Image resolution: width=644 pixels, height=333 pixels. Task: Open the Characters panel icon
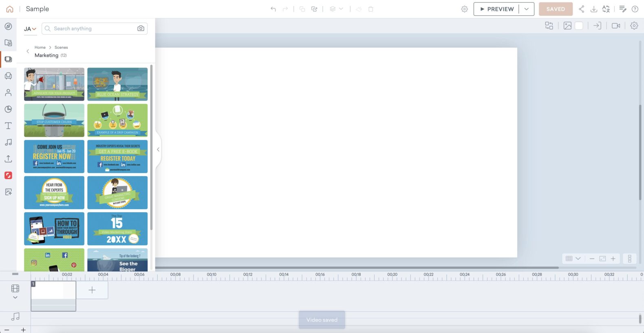pyautogui.click(x=8, y=93)
